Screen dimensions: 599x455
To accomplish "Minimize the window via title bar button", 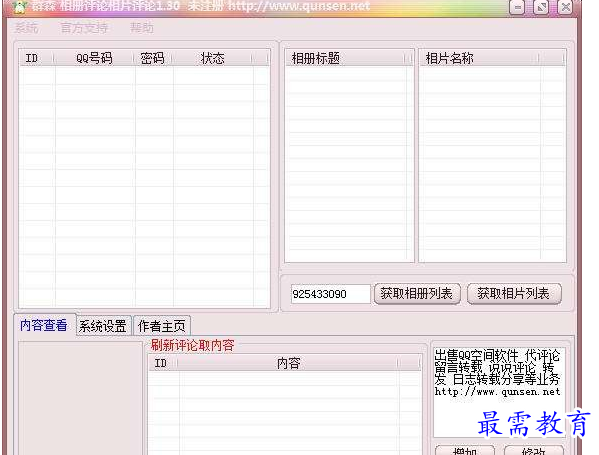I will pyautogui.click(x=517, y=7).
